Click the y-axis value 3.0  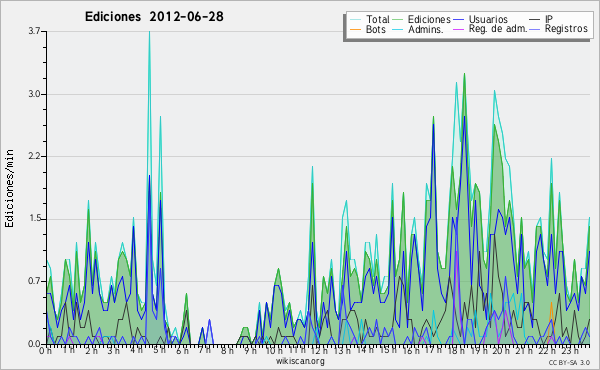coord(34,94)
